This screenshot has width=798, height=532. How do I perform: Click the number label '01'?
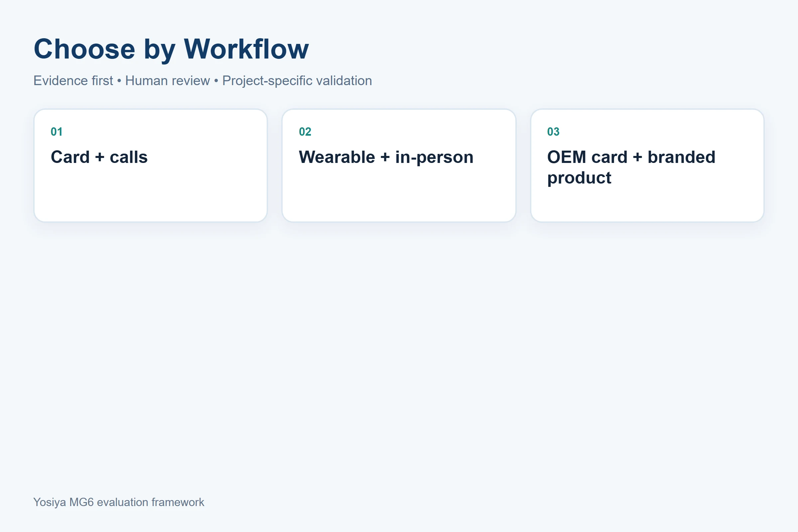coord(57,132)
